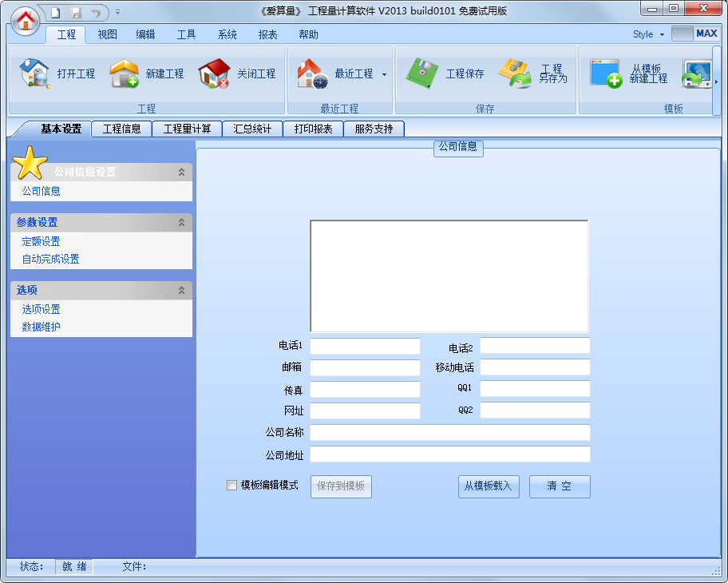
Task: Click the QQ1 input field
Action: [x=535, y=388]
